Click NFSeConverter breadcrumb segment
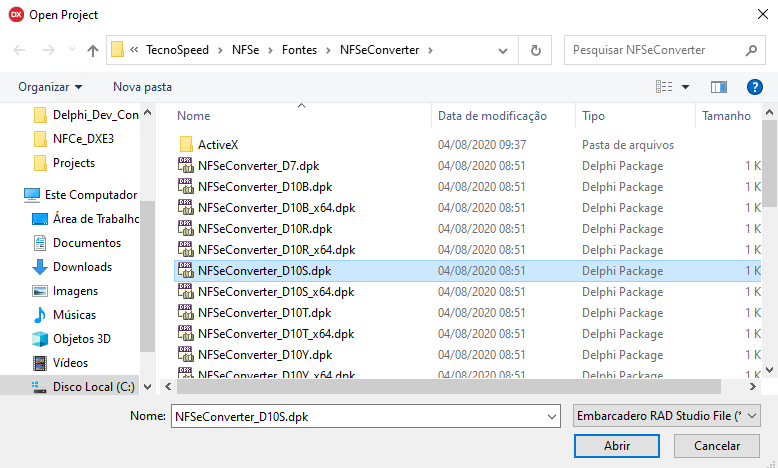The image size is (778, 468). 380,50
